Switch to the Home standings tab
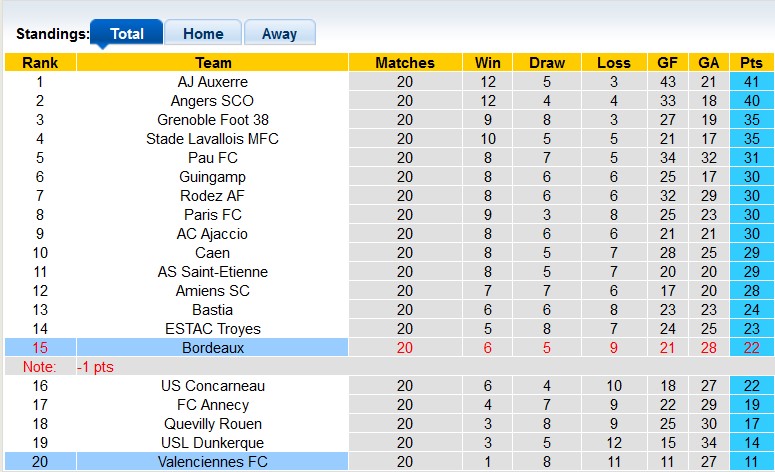This screenshot has width=775, height=472. 203,33
